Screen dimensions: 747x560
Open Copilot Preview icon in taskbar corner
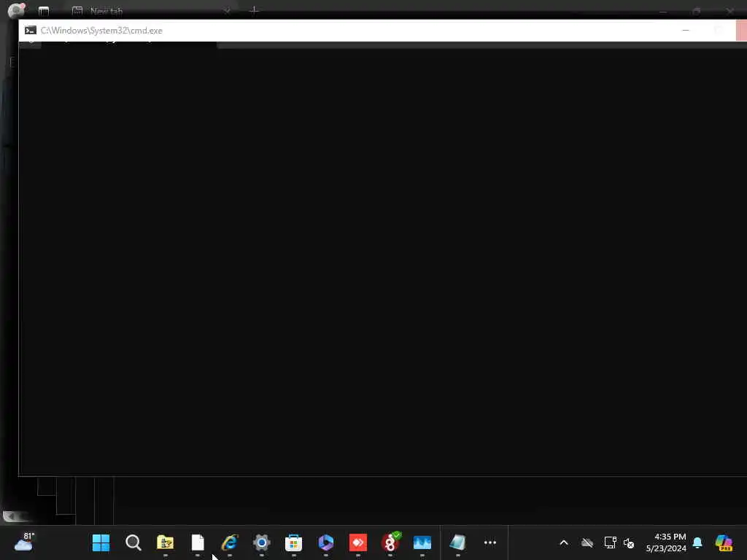click(x=724, y=542)
